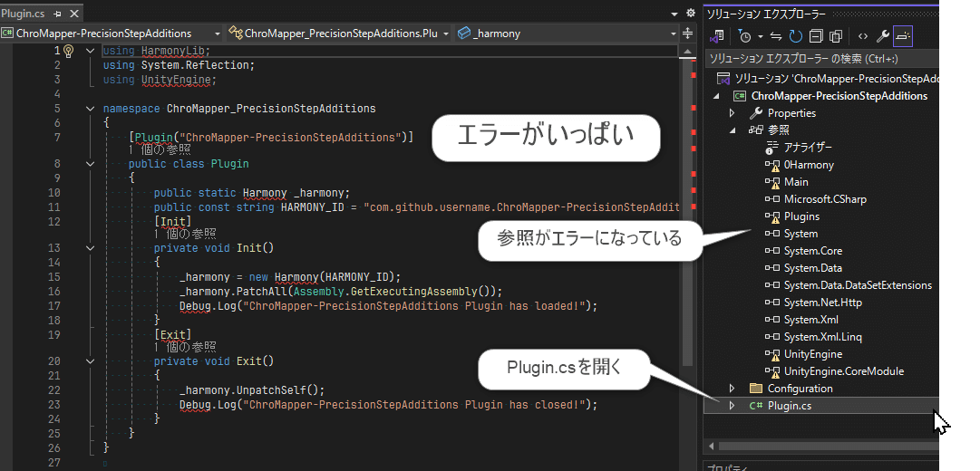Split the editor using the splitter icon
Image resolution: width=980 pixels, height=471 pixels.
point(687,34)
